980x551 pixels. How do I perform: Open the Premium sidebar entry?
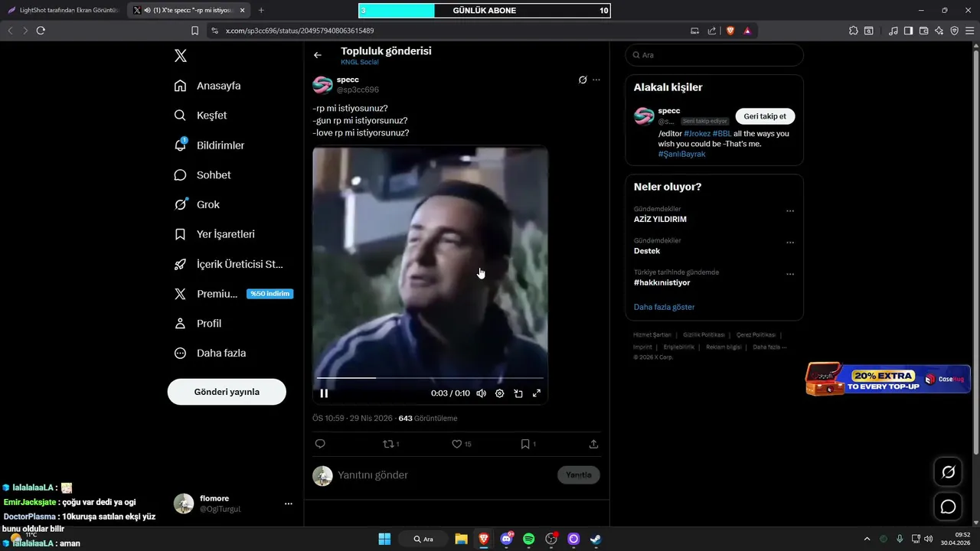coord(234,294)
